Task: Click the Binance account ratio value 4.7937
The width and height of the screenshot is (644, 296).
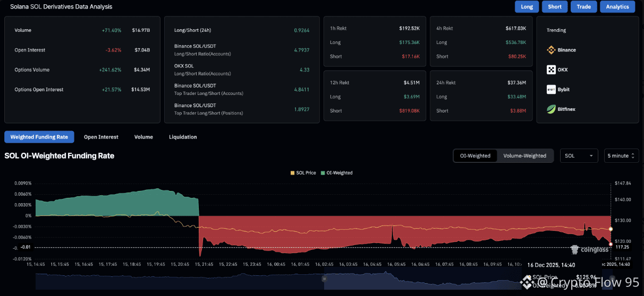Action: tap(302, 50)
